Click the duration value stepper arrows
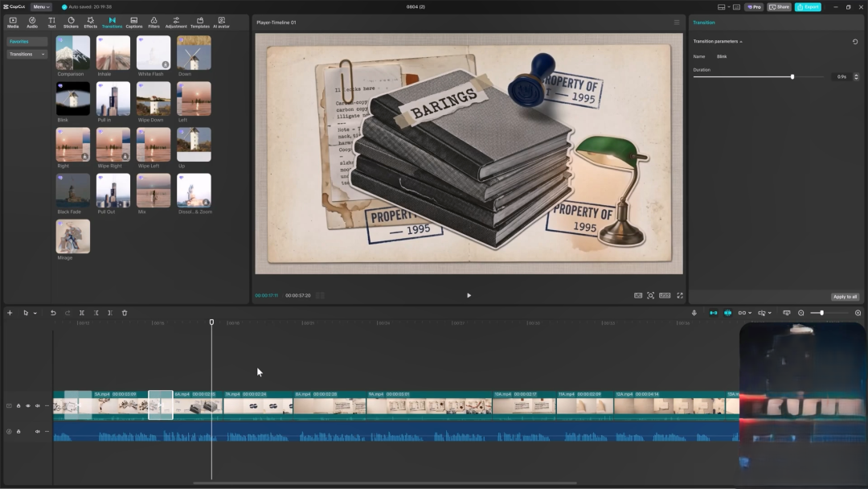Screen dimensions: 868x489 pos(856,77)
